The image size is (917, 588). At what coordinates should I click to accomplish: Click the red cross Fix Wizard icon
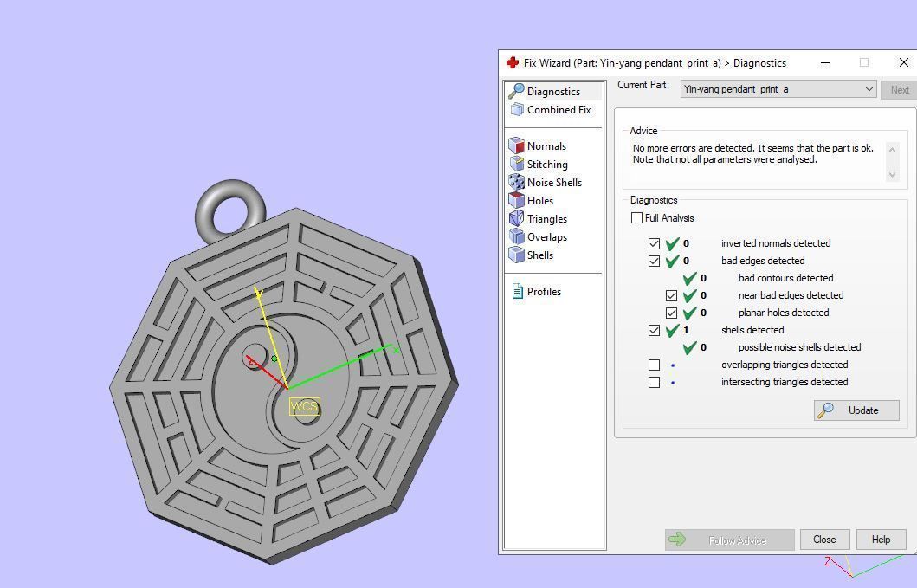513,62
